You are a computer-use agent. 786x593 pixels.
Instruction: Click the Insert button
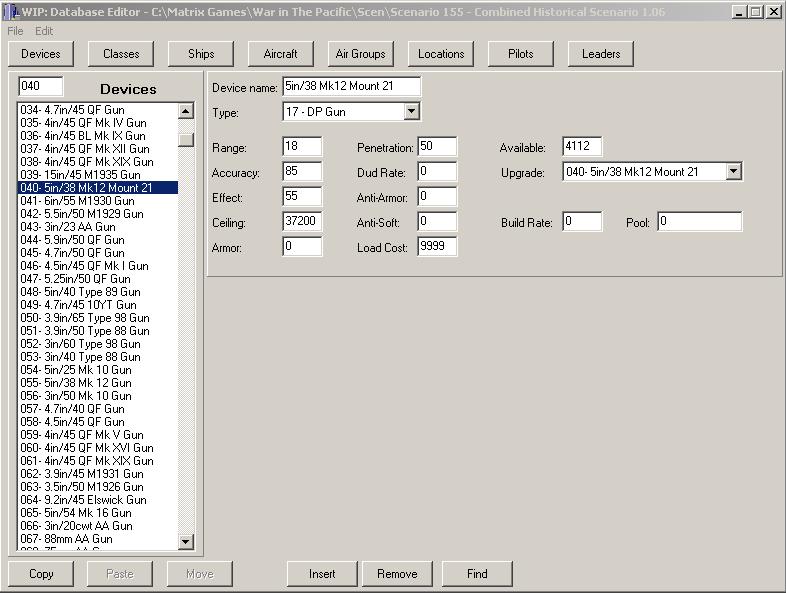click(322, 574)
